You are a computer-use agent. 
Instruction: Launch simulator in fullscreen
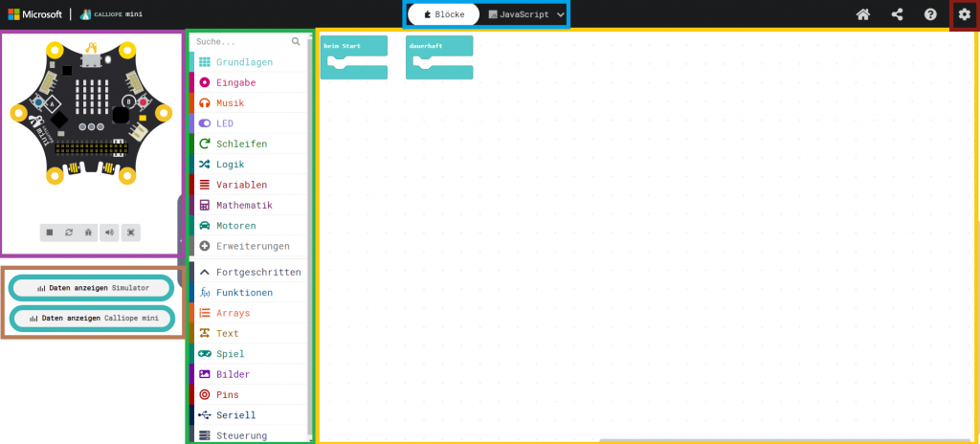pos(130,233)
